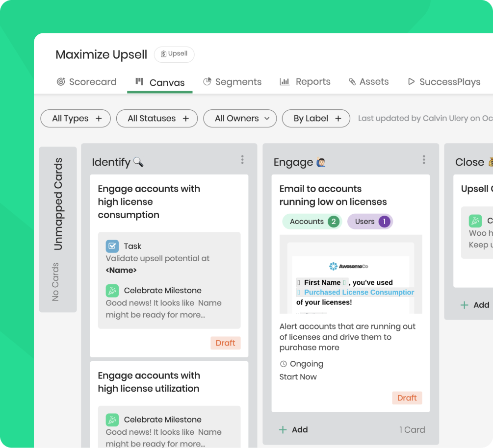Click the Start Now text
Viewport: 493px width, 448px height.
(298, 377)
